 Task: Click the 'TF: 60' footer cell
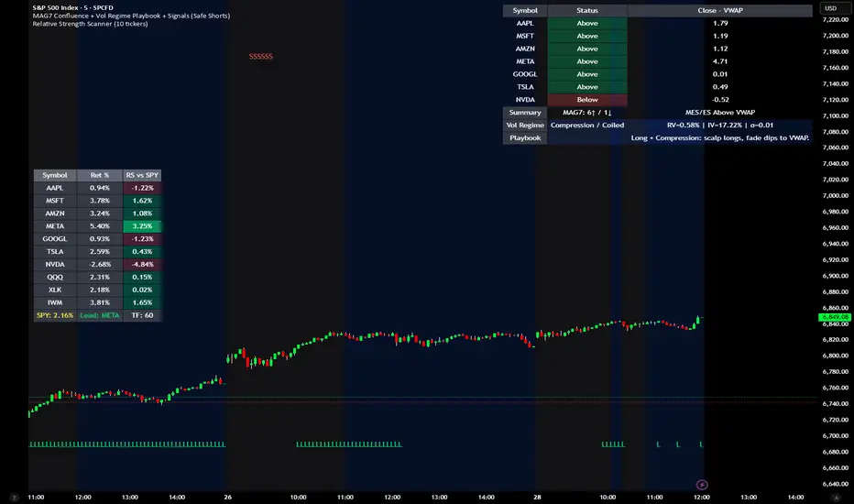[x=142, y=315]
